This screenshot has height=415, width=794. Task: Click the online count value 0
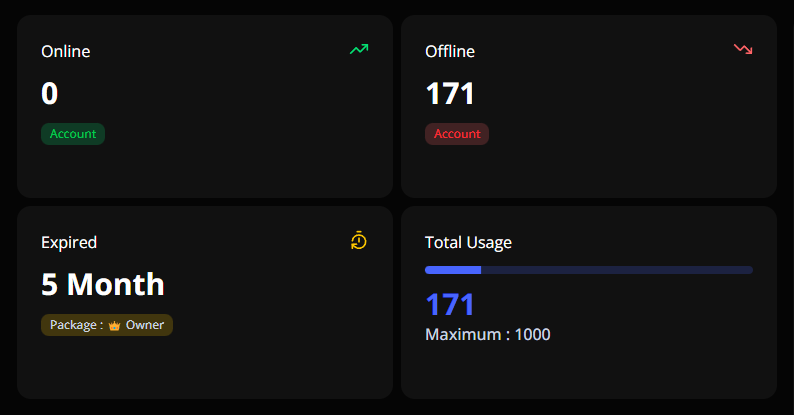pos(50,94)
